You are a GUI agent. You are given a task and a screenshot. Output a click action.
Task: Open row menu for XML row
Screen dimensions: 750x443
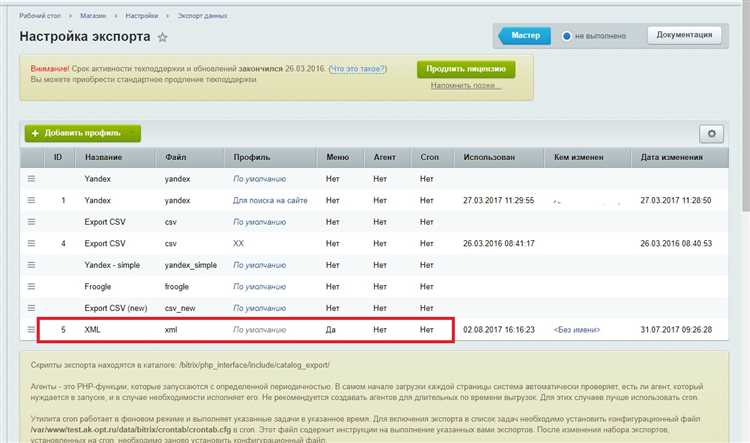click(x=31, y=329)
